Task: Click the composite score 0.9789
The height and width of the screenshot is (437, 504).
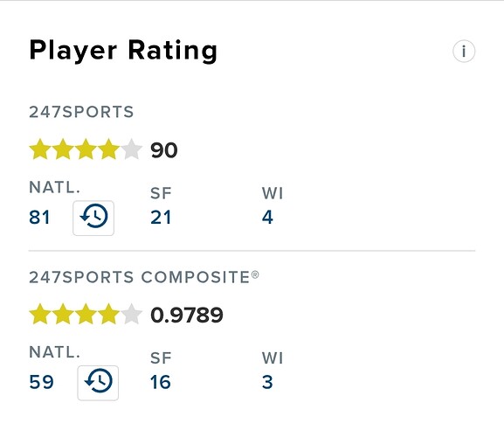Action: [x=187, y=316]
